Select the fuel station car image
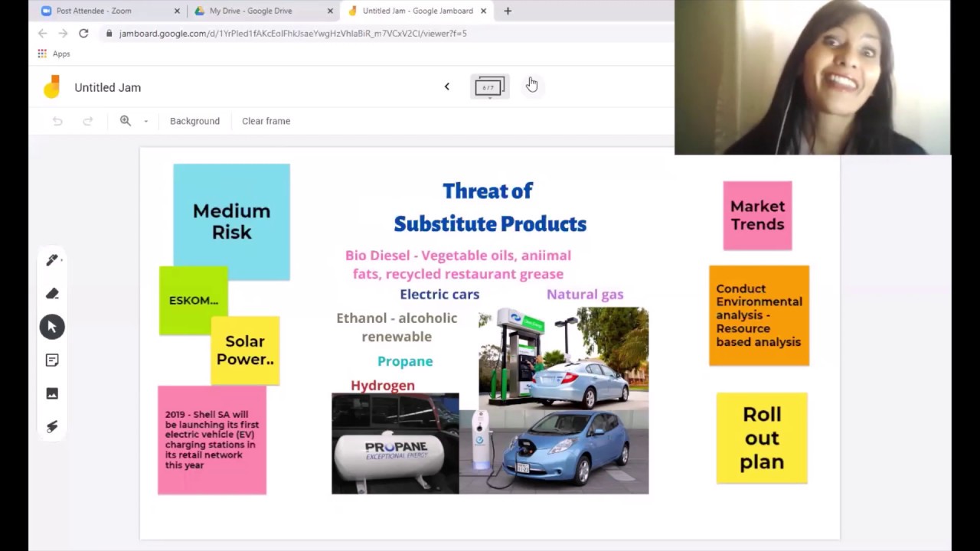 (x=563, y=358)
